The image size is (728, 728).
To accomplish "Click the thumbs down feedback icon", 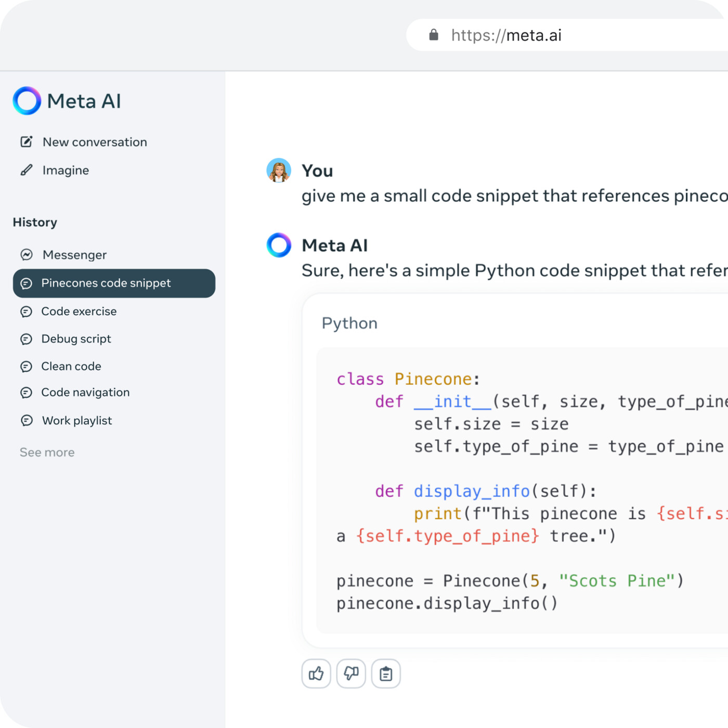I will (x=351, y=674).
